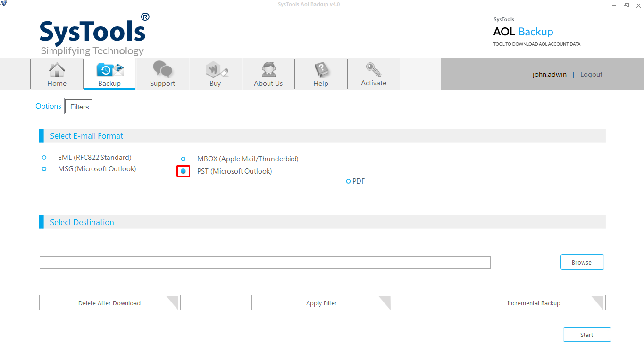Click the john.adwin account name
The image size is (644, 344).
coord(549,75)
